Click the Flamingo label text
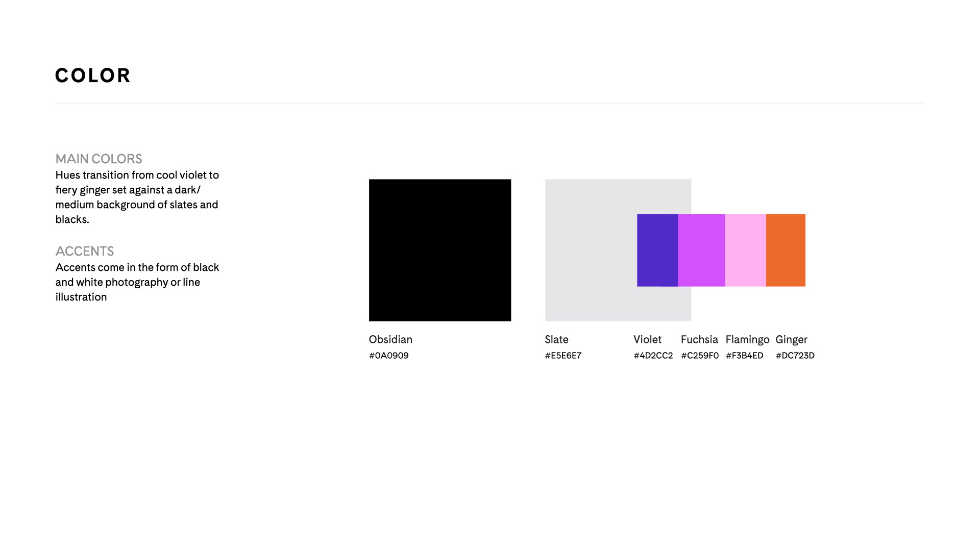Viewport: 980px width, 551px height. pos(747,339)
